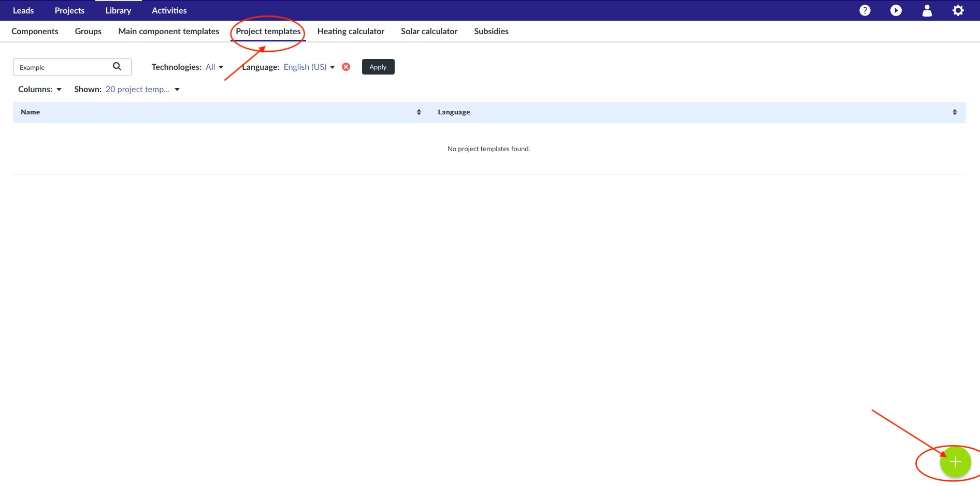The width and height of the screenshot is (980, 486).
Task: Sort by Language column arrows
Action: coord(954,112)
